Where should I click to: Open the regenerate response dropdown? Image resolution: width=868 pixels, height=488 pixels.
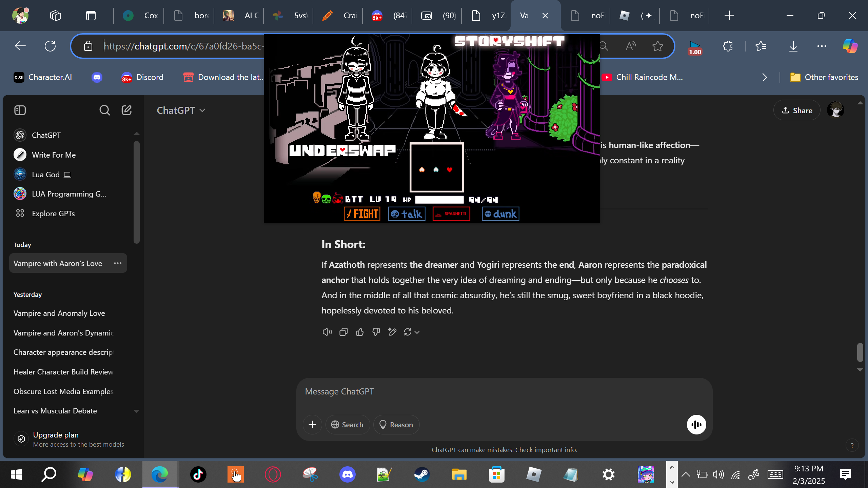(x=412, y=332)
